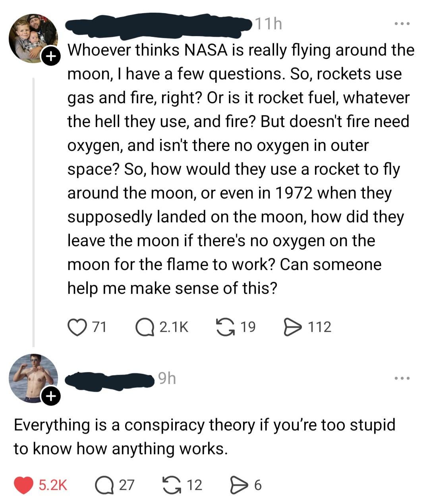Open more options for the NASA post
This screenshot has height=504, width=429.
(402, 24)
